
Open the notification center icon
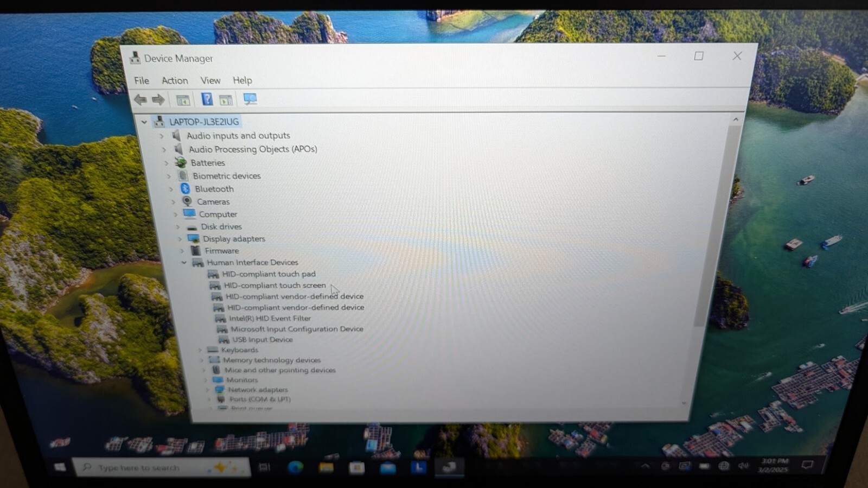point(807,465)
